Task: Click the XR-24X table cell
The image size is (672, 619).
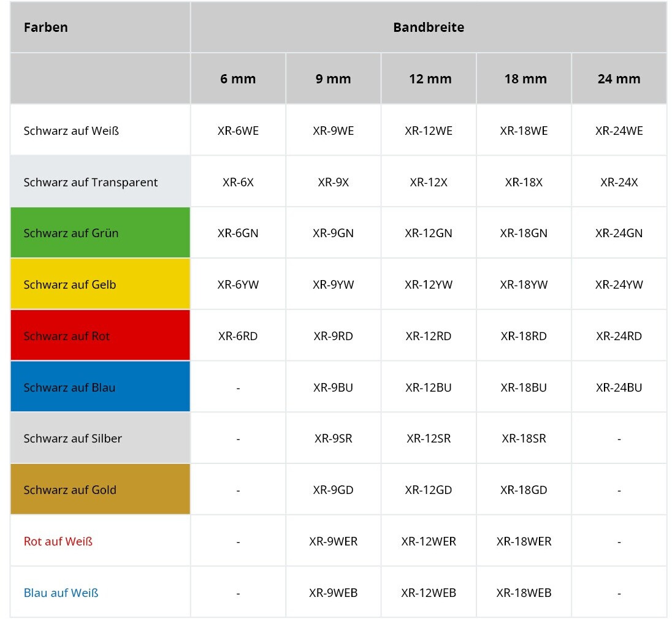Action: point(619,182)
